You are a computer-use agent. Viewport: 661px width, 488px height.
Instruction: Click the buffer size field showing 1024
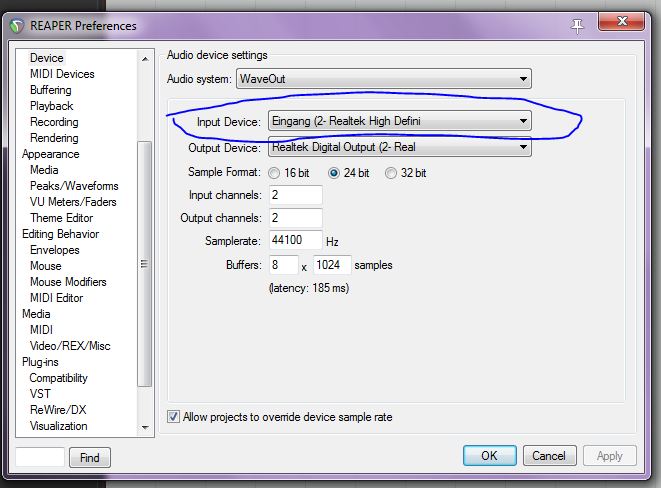coord(332,265)
